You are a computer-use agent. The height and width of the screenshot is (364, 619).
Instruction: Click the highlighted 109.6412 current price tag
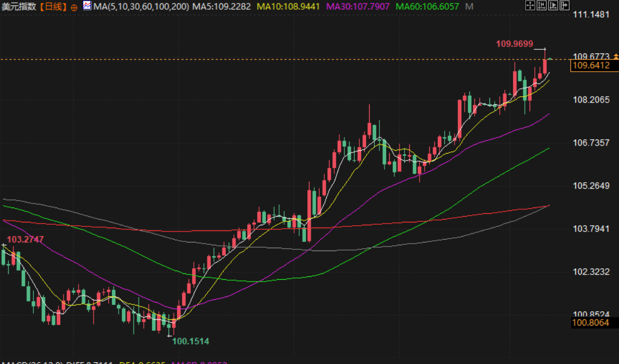(x=591, y=66)
